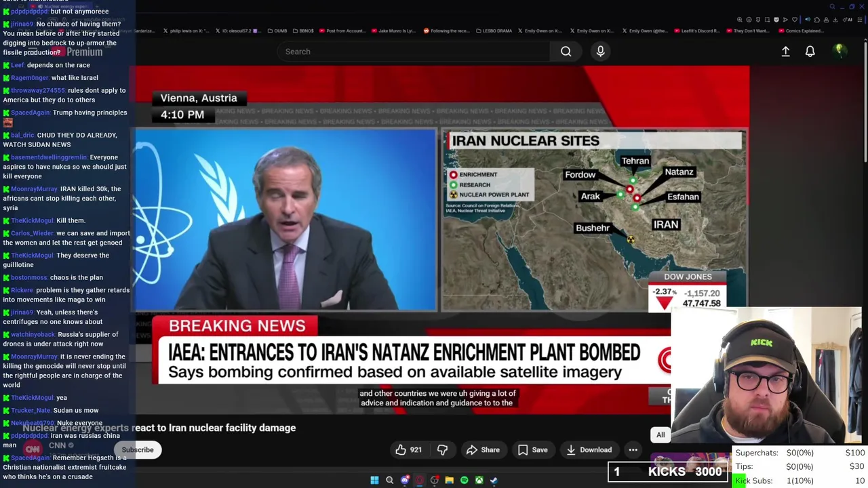Click the pinboard pin icon in toolbar
The image size is (868, 488).
758,20
